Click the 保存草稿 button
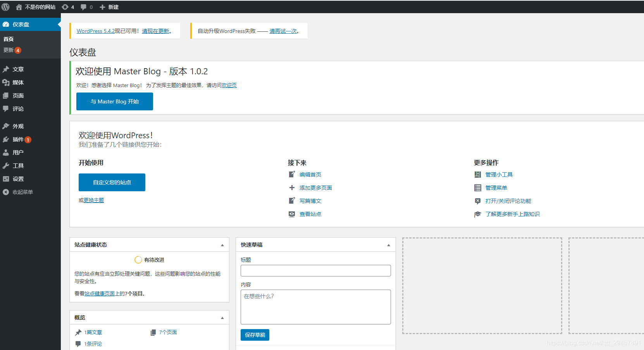The image size is (644, 350). [255, 335]
